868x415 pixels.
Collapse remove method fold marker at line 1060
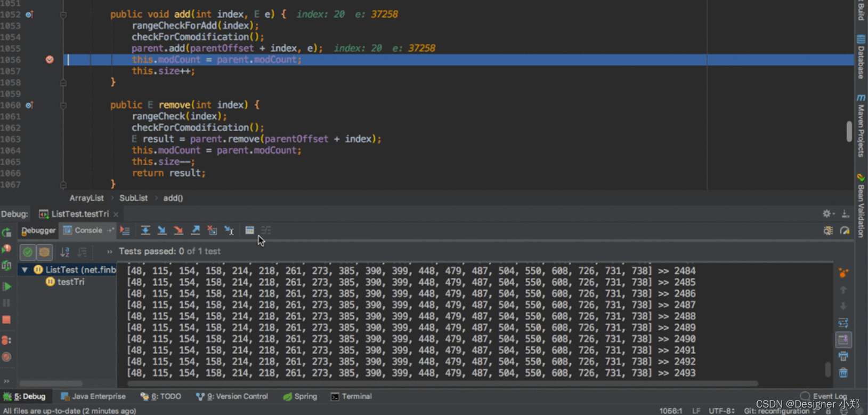pyautogui.click(x=63, y=106)
